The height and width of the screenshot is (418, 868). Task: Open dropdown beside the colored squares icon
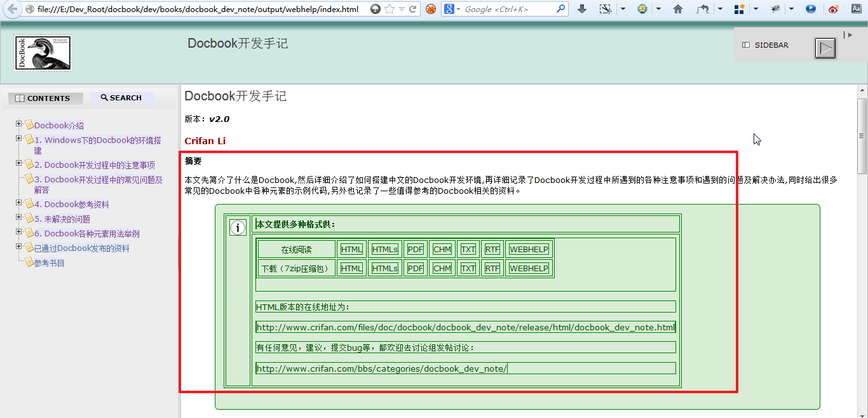point(756,9)
